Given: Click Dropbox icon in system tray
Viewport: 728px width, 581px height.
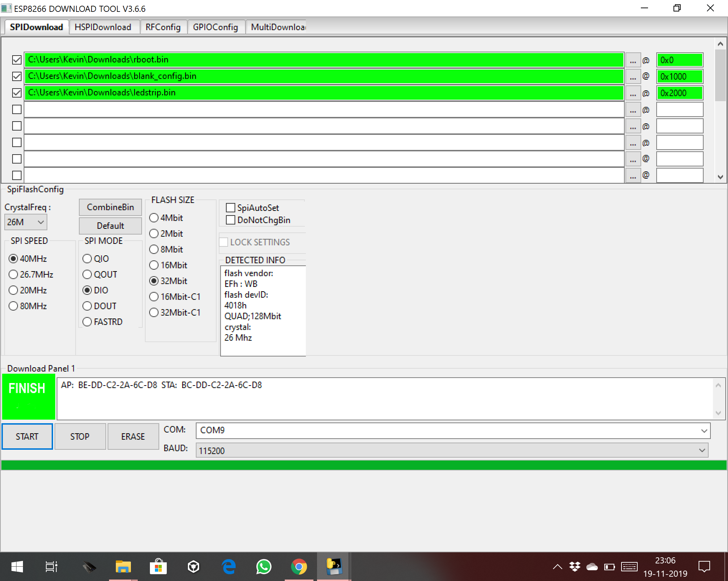Looking at the screenshot, I should 575,567.
